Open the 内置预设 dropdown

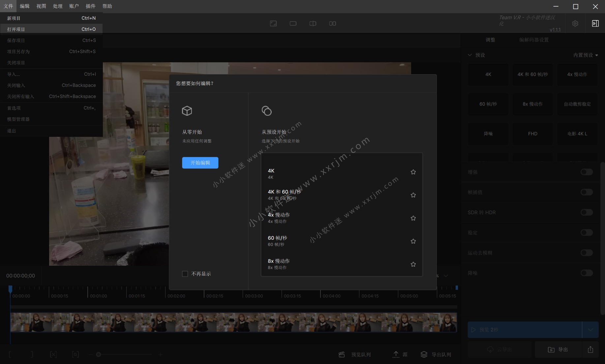point(586,55)
